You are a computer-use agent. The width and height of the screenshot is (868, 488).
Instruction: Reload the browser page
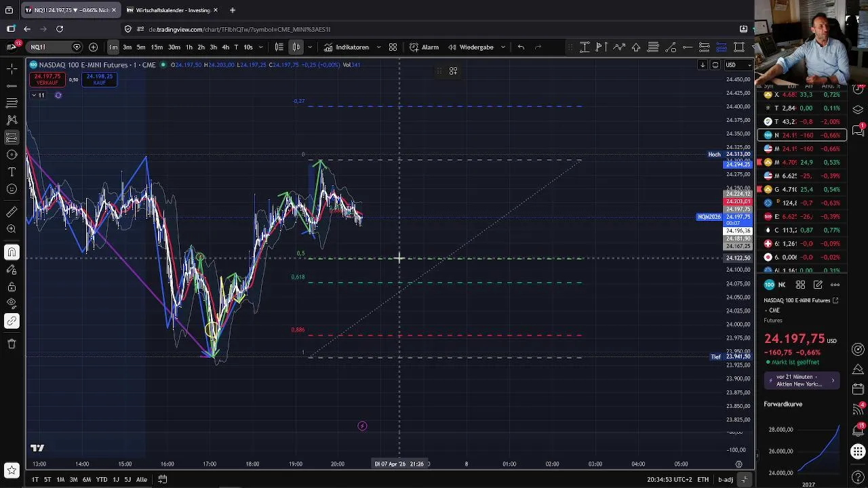[x=60, y=29]
